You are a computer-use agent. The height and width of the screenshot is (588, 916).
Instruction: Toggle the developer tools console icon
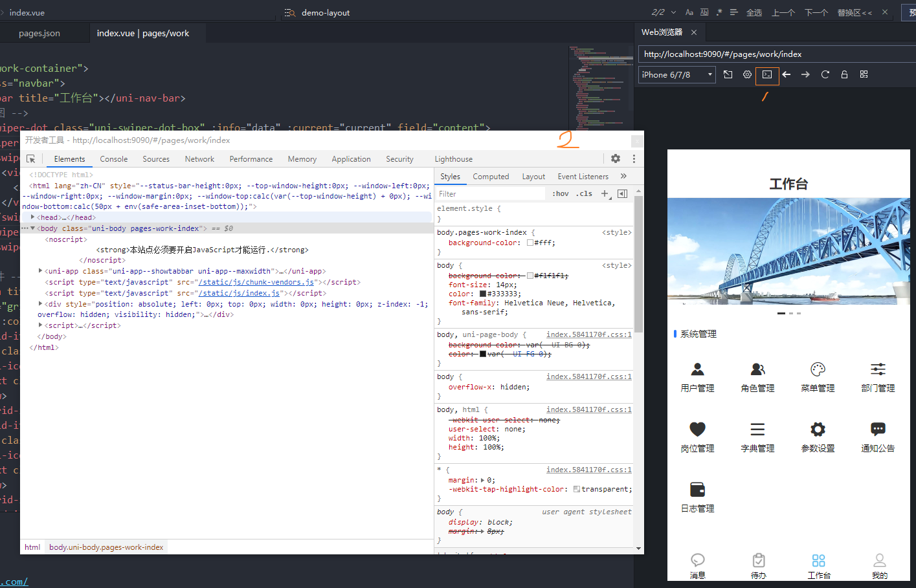point(767,74)
